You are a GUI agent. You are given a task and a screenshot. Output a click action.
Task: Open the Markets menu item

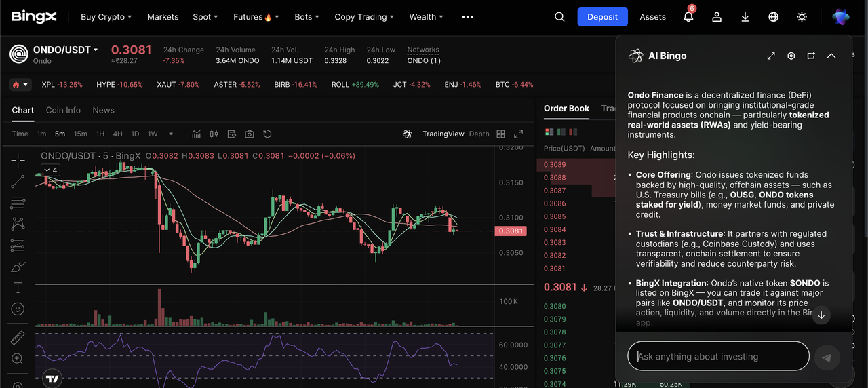pyautogui.click(x=163, y=17)
